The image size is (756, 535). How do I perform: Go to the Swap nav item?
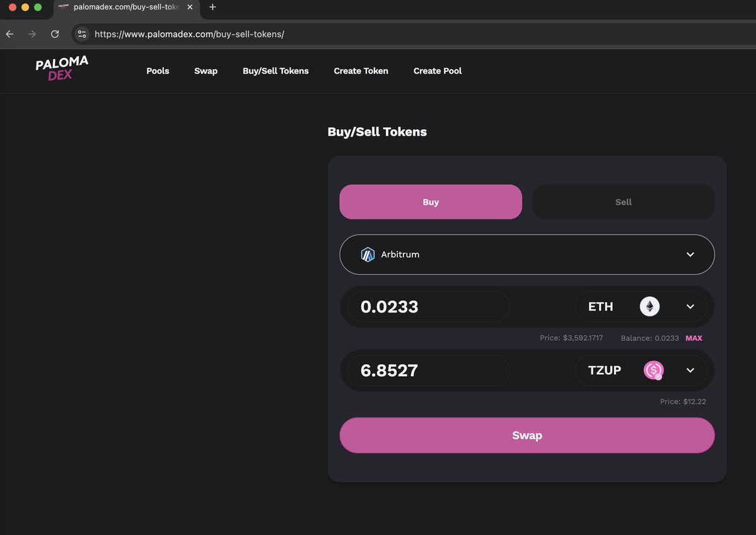point(206,71)
